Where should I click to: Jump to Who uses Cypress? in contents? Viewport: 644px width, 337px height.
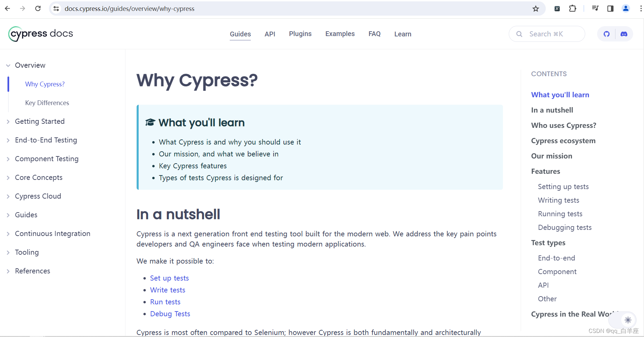click(563, 125)
